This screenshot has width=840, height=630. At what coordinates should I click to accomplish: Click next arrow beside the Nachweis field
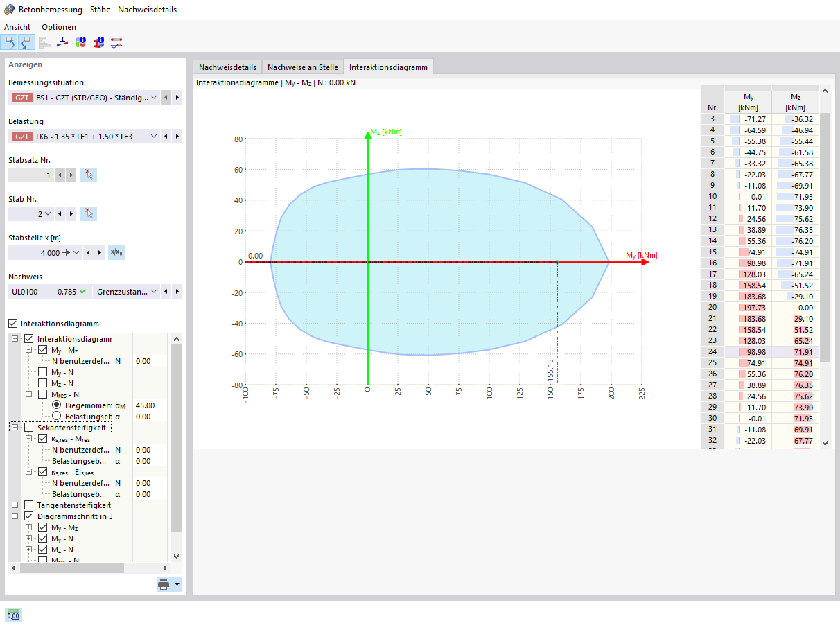click(177, 292)
